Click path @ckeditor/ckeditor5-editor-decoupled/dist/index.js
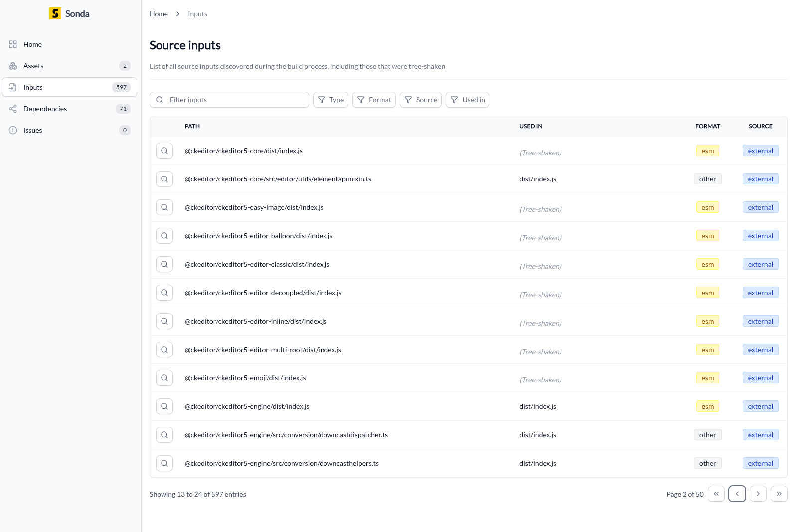The image size is (810, 532). [263, 293]
